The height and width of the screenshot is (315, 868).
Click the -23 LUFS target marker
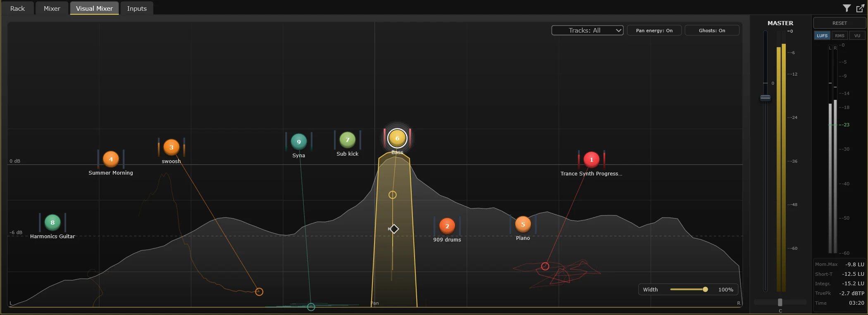tap(846, 125)
